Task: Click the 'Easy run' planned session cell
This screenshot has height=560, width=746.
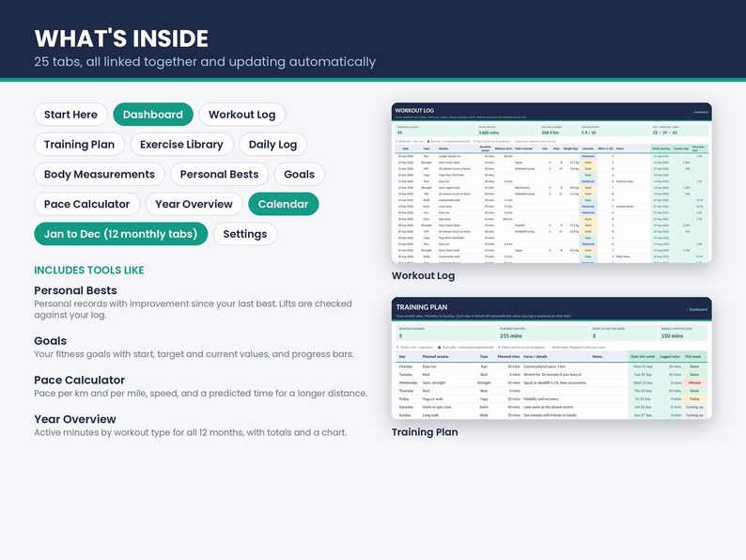Action: click(x=429, y=366)
